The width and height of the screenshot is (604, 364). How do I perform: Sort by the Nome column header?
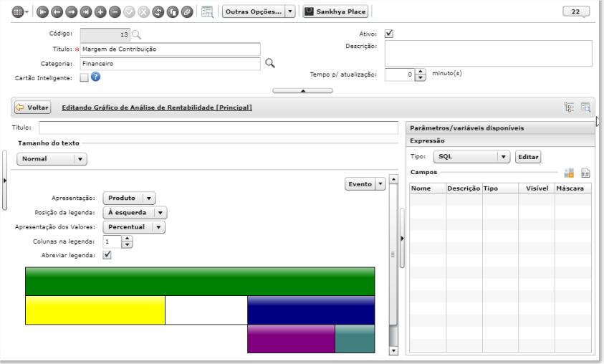[x=428, y=188]
